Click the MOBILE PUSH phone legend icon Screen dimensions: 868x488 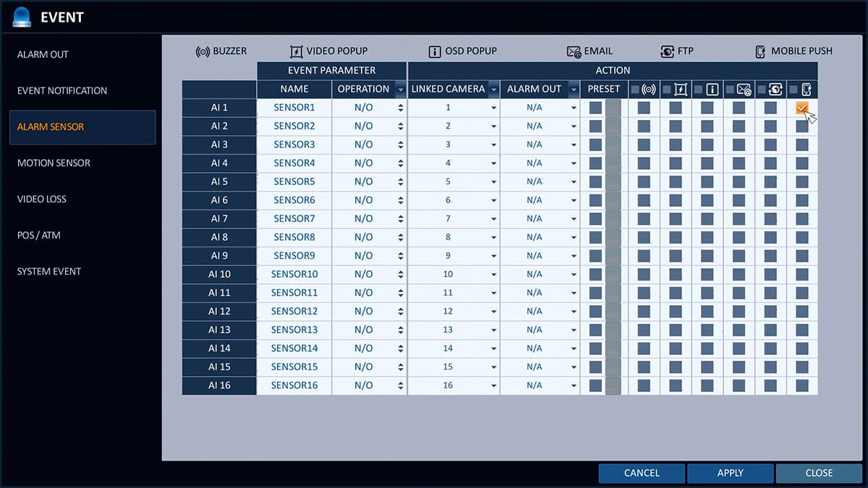pos(760,51)
